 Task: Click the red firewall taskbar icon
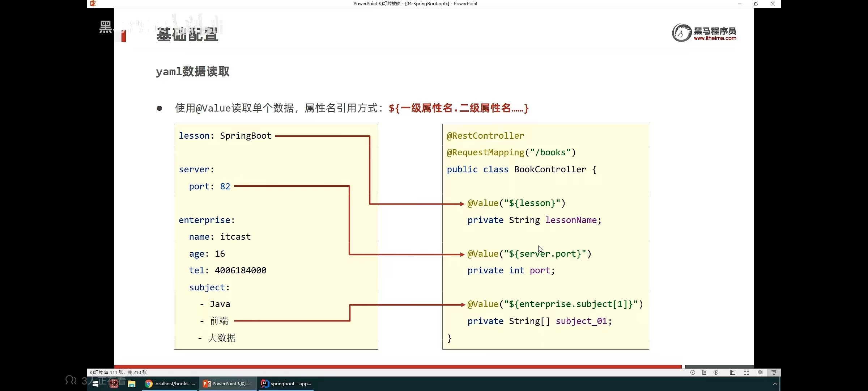114,384
